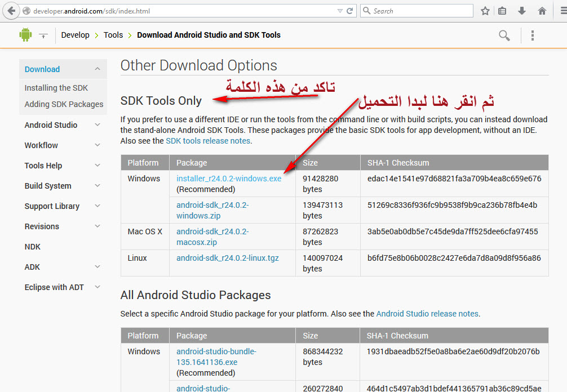Viewport: 567px width, 392px height.
Task: Click the checksum starting with 51269c8336f9
Action: [x=452, y=205]
